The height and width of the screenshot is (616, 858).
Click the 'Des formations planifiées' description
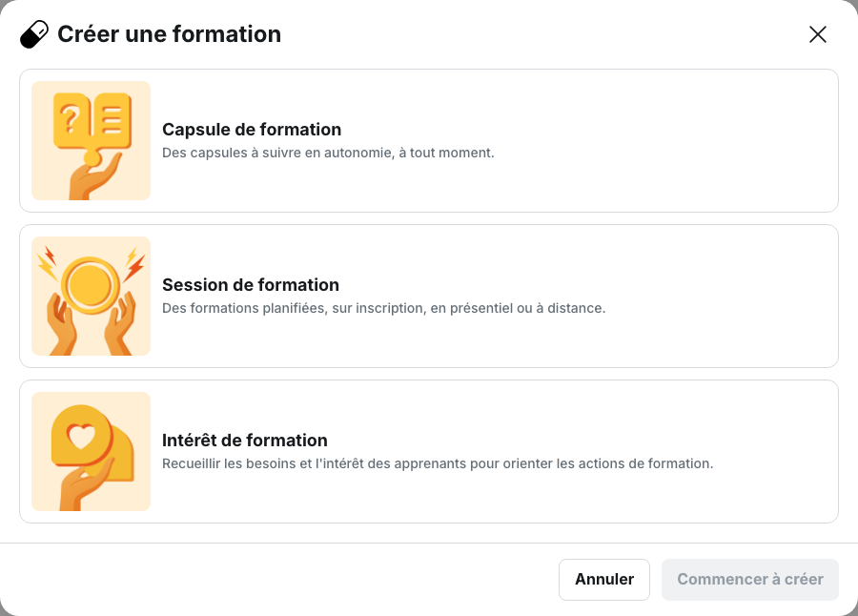click(383, 308)
